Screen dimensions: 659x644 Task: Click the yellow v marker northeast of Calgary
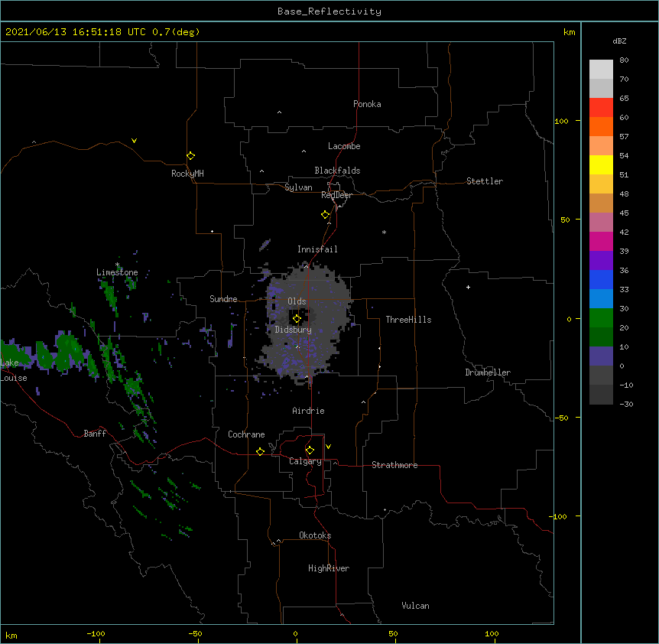[328, 446]
